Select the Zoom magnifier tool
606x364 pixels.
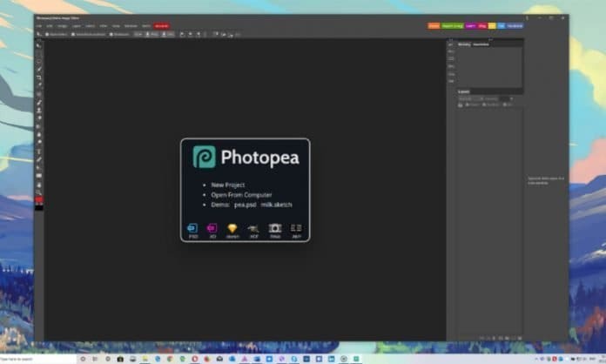[x=39, y=192]
